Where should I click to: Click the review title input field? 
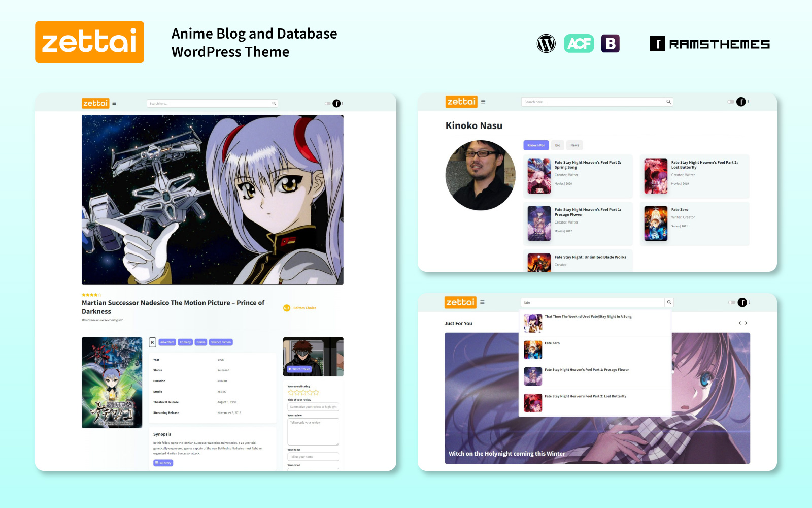[x=313, y=407]
